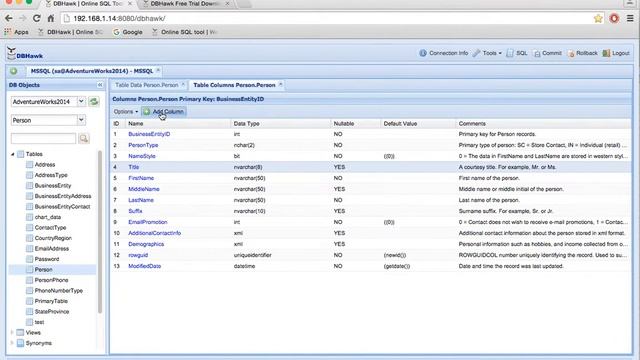This screenshot has width=640, height=360.
Task: Click the chart_data table icon
Action: pos(29,217)
